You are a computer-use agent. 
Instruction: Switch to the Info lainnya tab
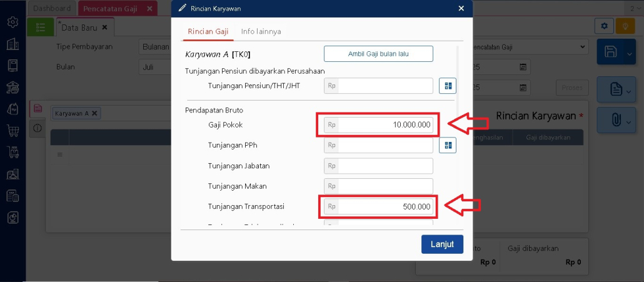pos(261,31)
